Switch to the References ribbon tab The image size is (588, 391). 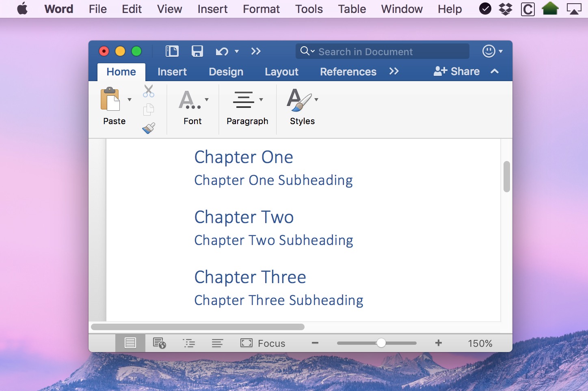pos(348,72)
